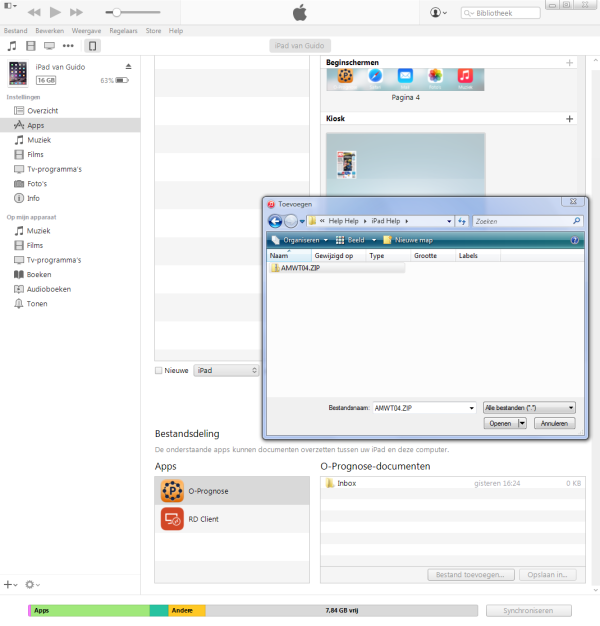The height and width of the screenshot is (626, 600).
Task: Go to the previous track
Action: [x=34, y=12]
